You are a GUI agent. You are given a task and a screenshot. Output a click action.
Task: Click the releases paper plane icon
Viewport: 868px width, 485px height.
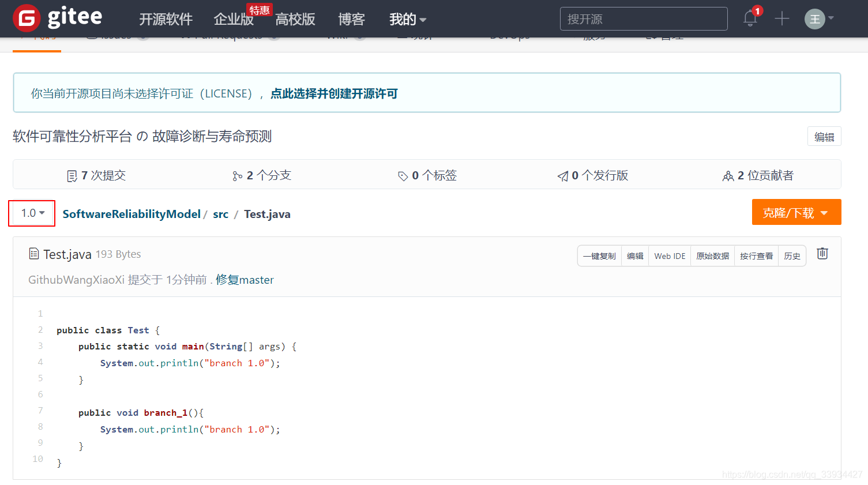tap(563, 176)
